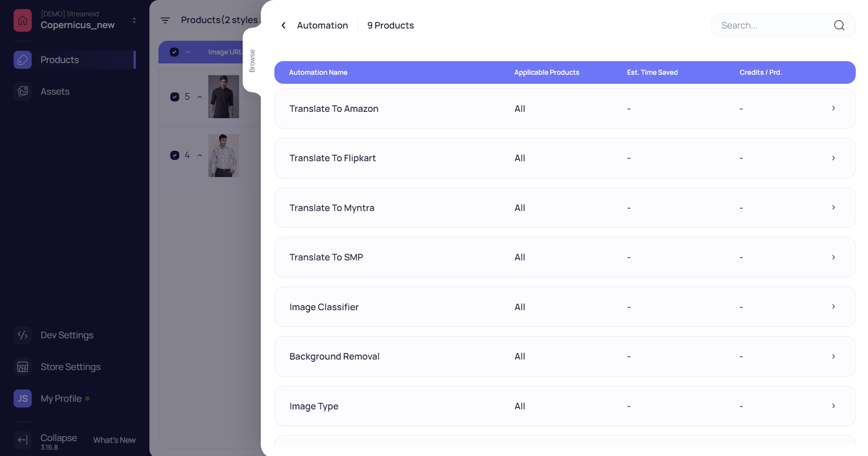Click the search input field
This screenshot has height=456, width=868.
pyautogui.click(x=770, y=25)
